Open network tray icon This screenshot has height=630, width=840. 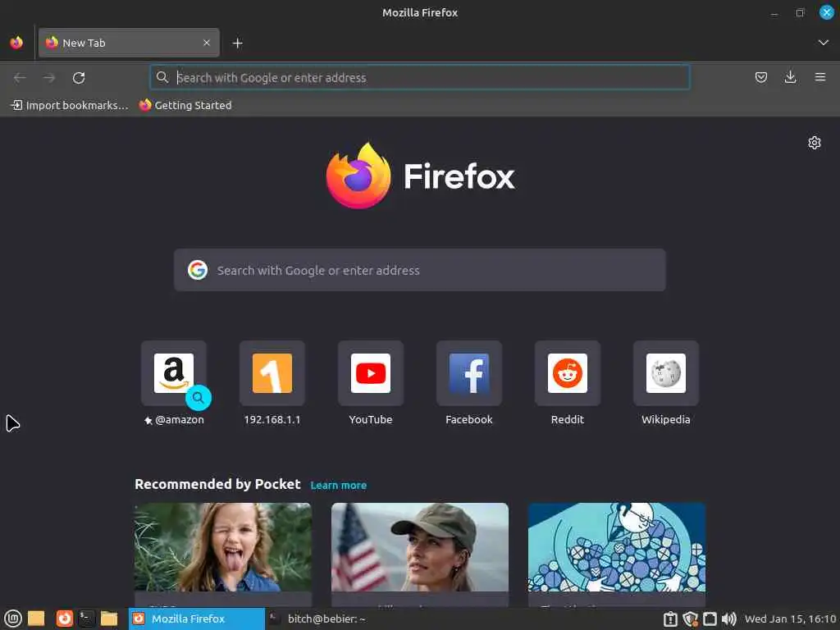tap(710, 619)
